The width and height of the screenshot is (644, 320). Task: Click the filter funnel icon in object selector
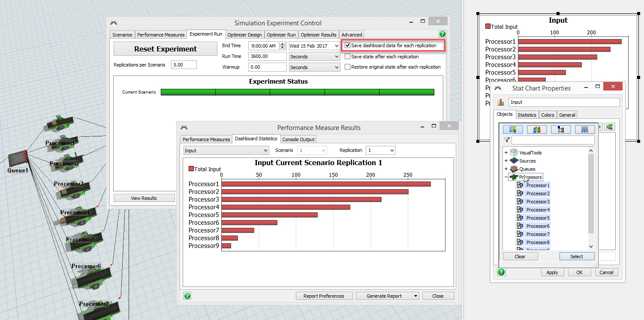pyautogui.click(x=507, y=140)
